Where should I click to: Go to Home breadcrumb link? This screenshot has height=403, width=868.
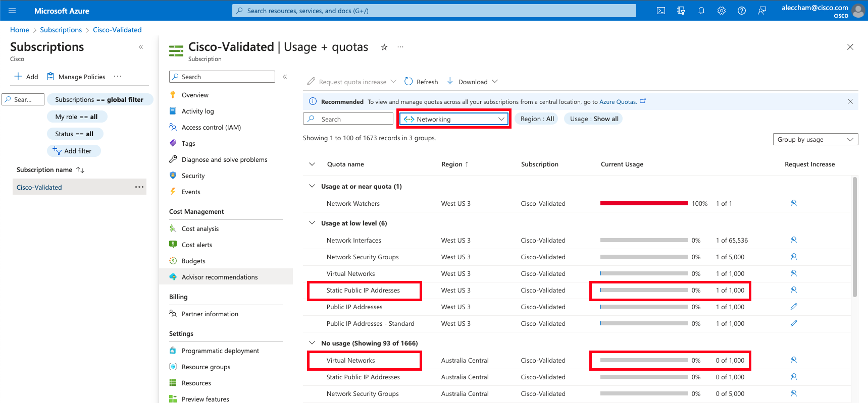coord(20,30)
